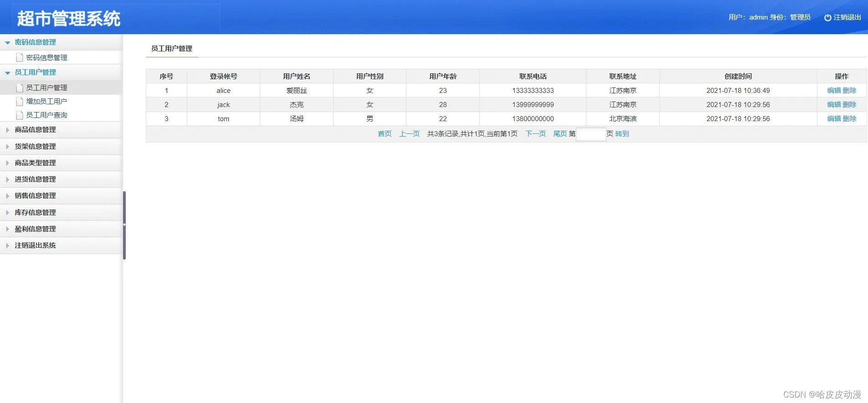The height and width of the screenshot is (403, 868).
Task: Click the logout power icon
Action: (x=827, y=18)
